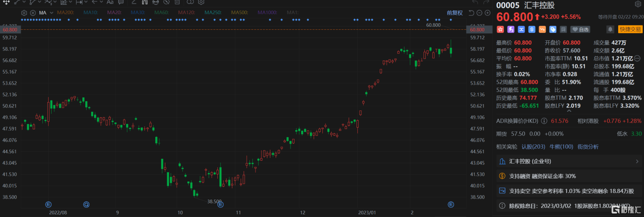
Task: Click stock name 00005 汇丰控股
Action: 525,6
